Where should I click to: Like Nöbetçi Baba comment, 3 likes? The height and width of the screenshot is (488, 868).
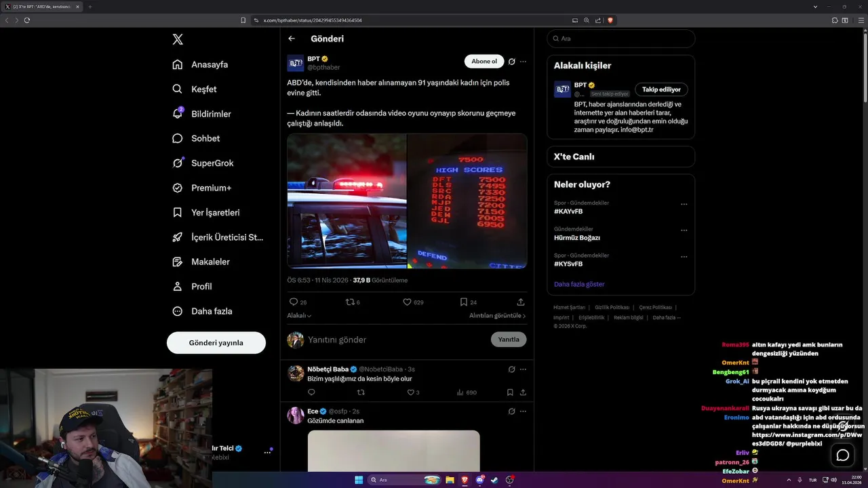coord(413,392)
